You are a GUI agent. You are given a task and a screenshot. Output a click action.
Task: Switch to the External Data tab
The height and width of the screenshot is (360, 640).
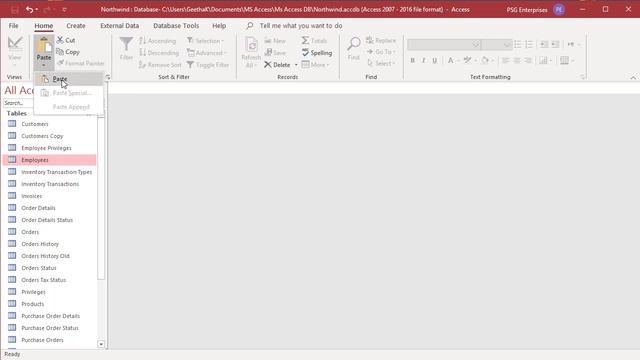pyautogui.click(x=120, y=26)
